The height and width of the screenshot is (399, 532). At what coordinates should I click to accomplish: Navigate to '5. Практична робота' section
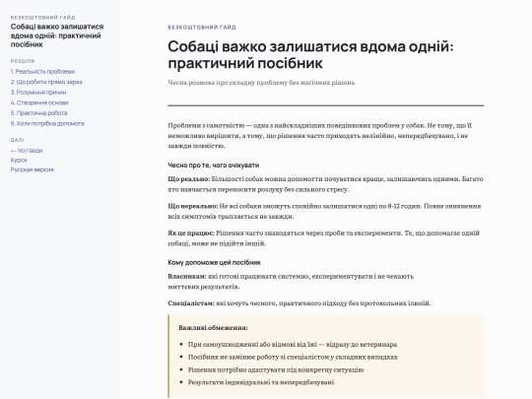pyautogui.click(x=38, y=113)
